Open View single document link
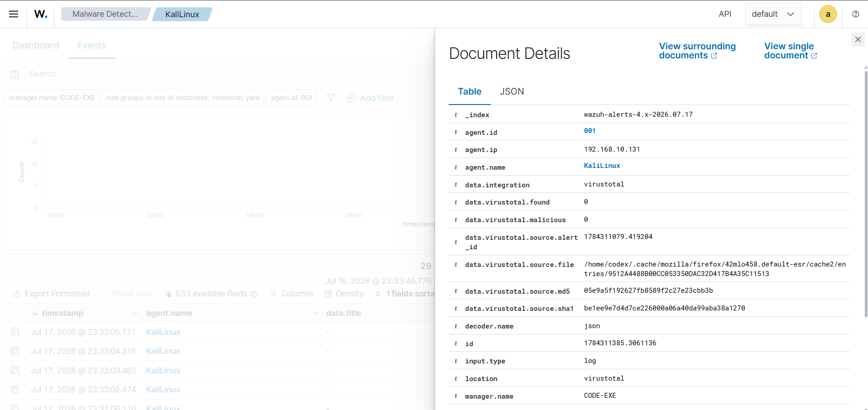Viewport: 868px width, 410px height. [791, 51]
